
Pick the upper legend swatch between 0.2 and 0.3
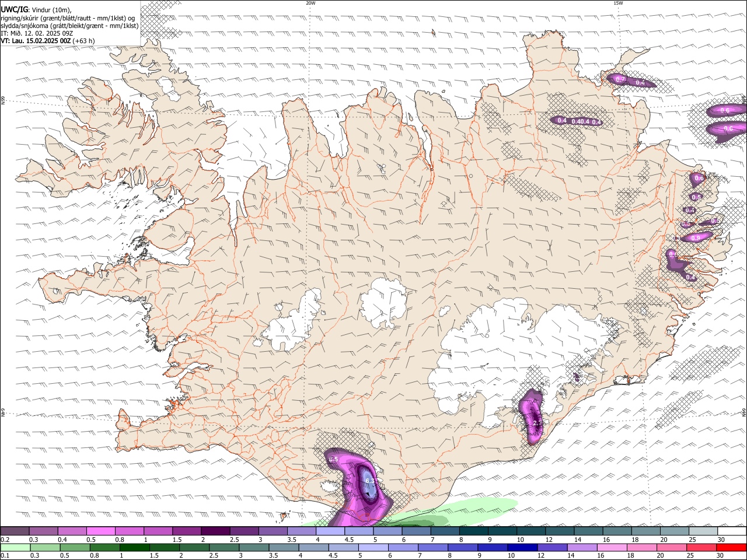15,531
